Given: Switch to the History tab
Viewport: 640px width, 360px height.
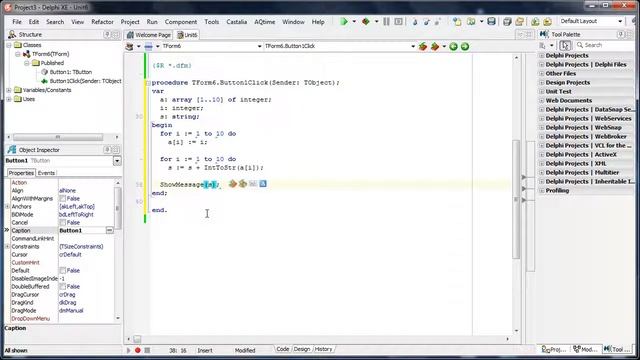Looking at the screenshot, I should [x=323, y=349].
